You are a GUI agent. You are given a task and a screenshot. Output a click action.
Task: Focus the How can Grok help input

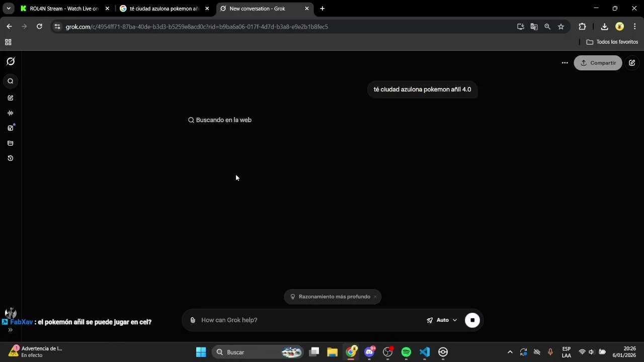[x=307, y=320]
